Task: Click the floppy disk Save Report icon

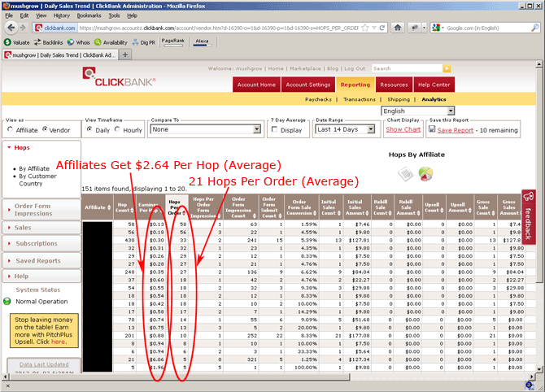Action: tap(430, 129)
